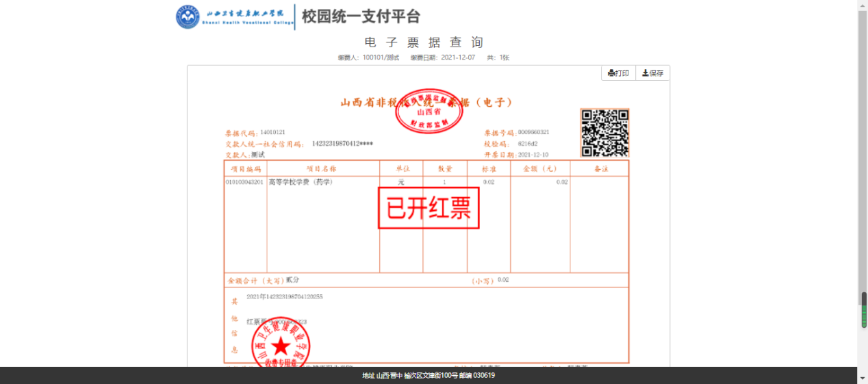This screenshot has height=384, width=868.
Task: Click item name 高等学校学费（药学）
Action: tap(301, 182)
